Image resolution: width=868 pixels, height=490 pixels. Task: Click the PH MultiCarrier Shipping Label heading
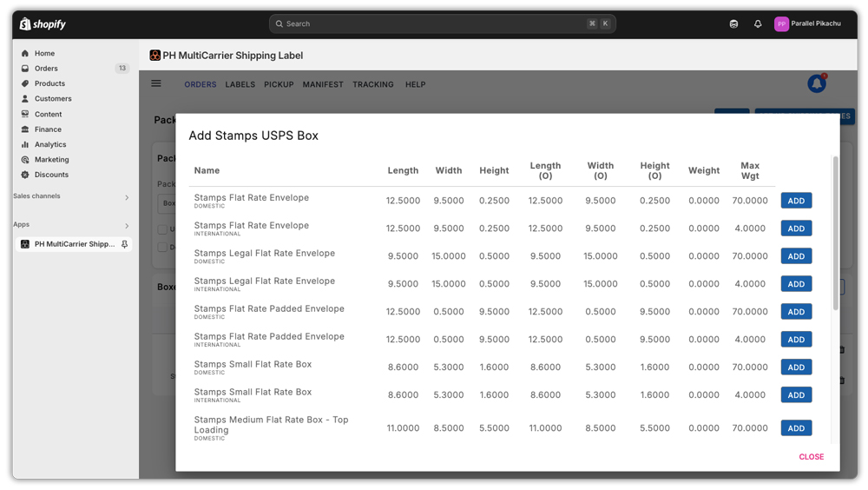point(233,56)
